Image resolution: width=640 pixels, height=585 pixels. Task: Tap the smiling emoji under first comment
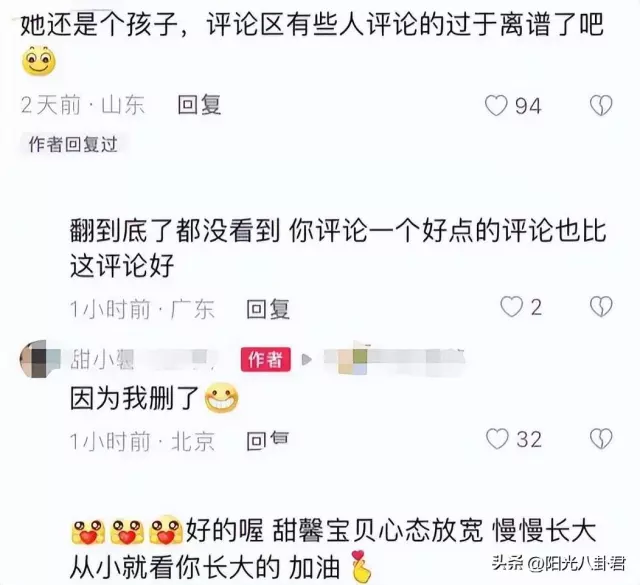pos(39,62)
